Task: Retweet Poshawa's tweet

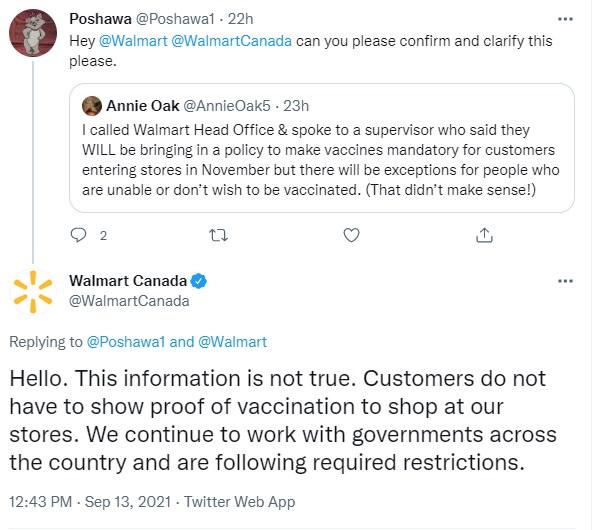Action: (x=219, y=236)
